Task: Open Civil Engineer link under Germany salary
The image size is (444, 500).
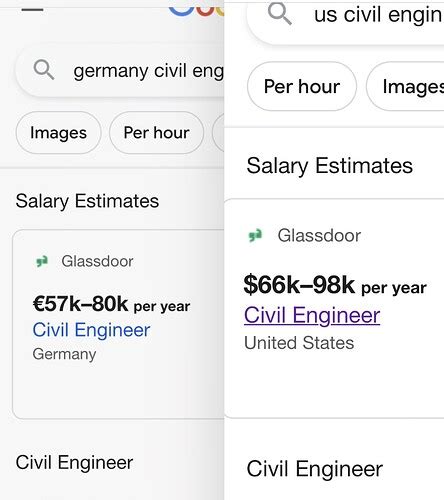Action: click(91, 330)
